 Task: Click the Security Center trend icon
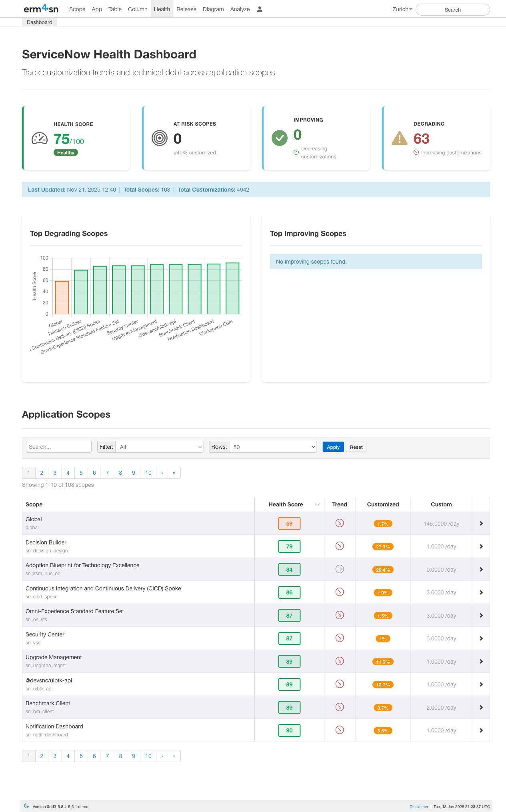340,638
